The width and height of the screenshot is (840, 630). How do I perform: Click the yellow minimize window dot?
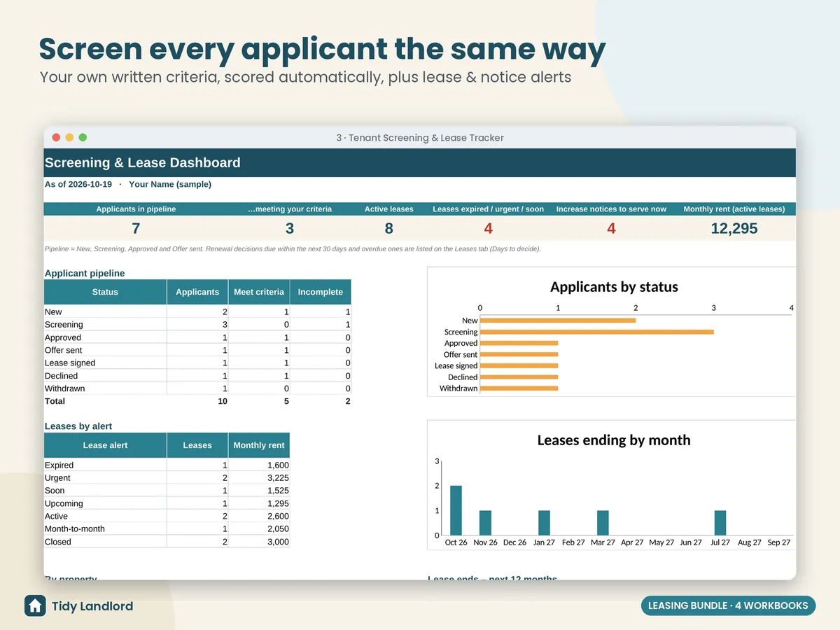coord(69,138)
